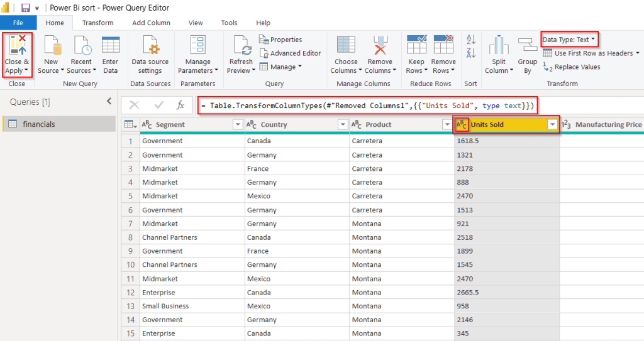Open the Advanced Editor
Viewport: 644px width, 341px height.
tap(290, 53)
